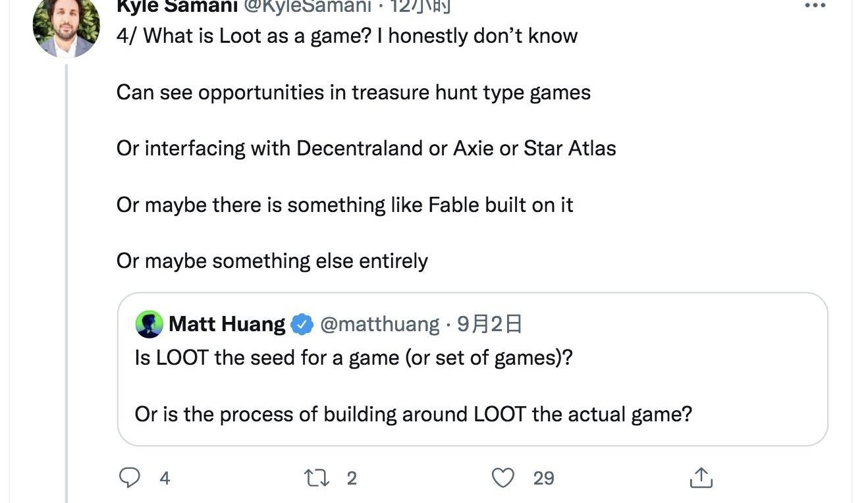Open the three-dot more options menu
Screen dimensions: 868x503
coord(815,5)
